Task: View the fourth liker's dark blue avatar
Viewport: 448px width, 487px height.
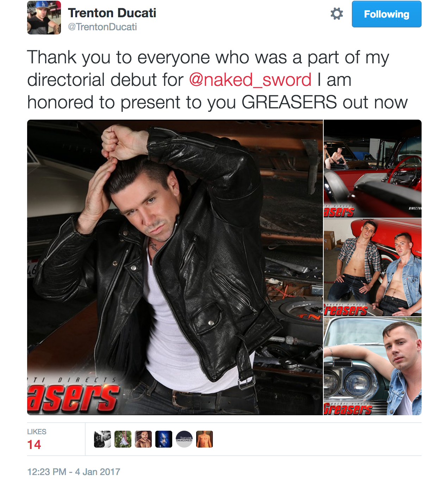Action: (164, 439)
